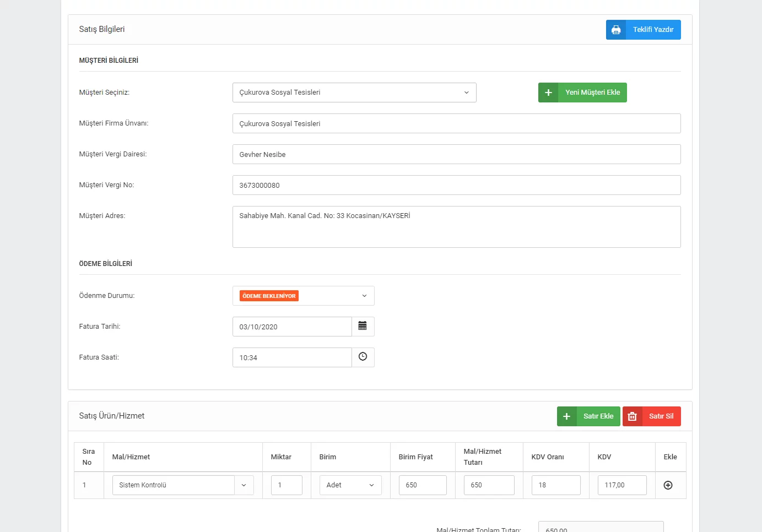The image size is (762, 532).
Task: Open the clock picker for Fatura Saati
Action: pyautogui.click(x=363, y=357)
